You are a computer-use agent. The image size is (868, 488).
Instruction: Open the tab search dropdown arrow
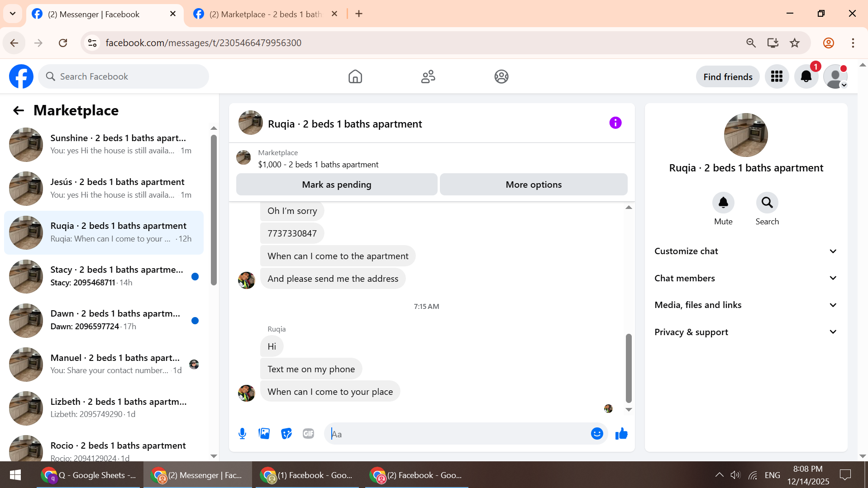tap(13, 14)
